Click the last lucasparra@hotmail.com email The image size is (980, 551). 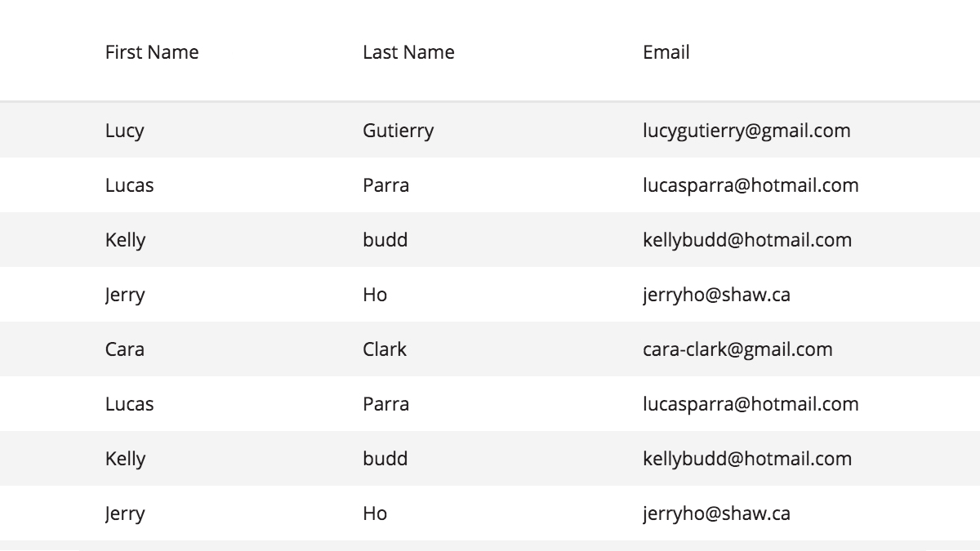pos(751,404)
